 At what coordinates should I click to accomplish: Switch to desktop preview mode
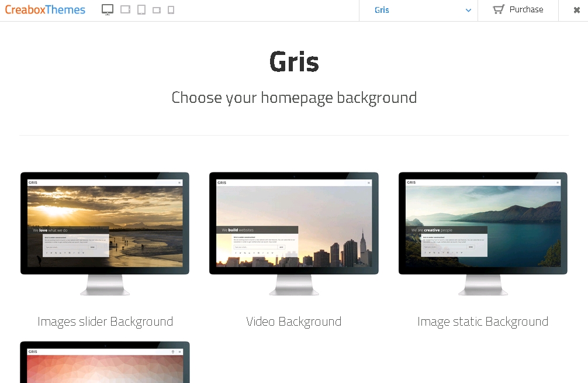coord(108,10)
